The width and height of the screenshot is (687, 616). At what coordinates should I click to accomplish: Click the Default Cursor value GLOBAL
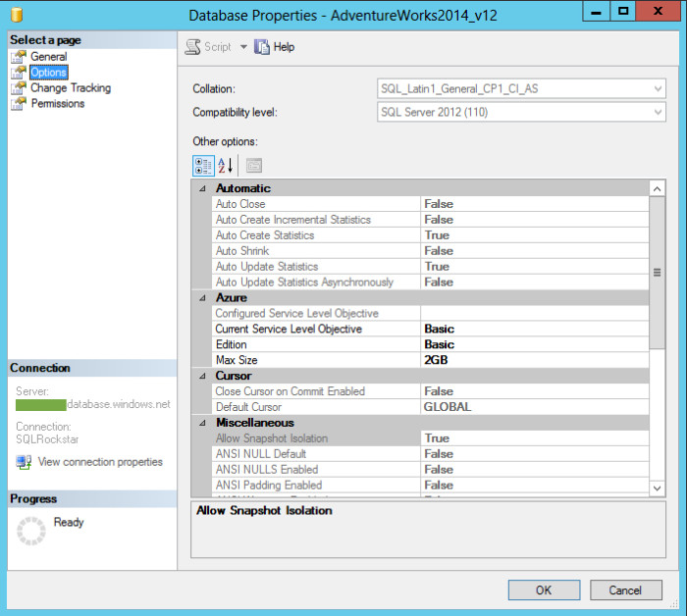448,407
